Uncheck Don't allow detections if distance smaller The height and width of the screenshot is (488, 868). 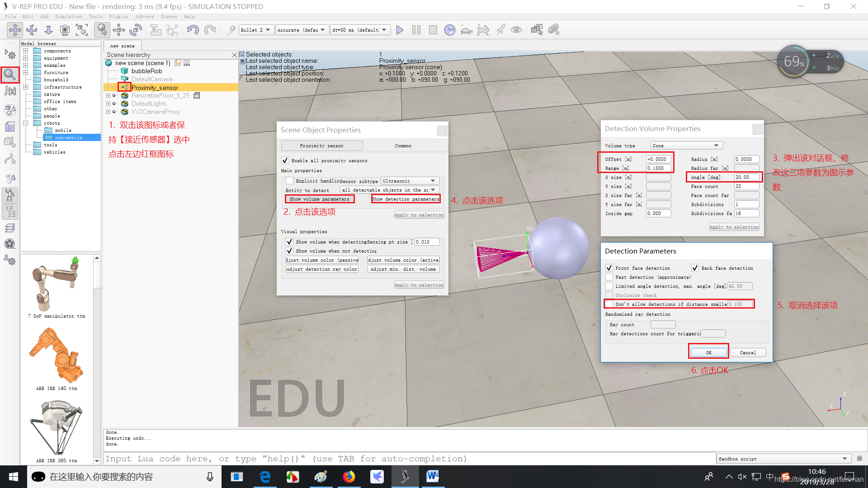(609, 304)
